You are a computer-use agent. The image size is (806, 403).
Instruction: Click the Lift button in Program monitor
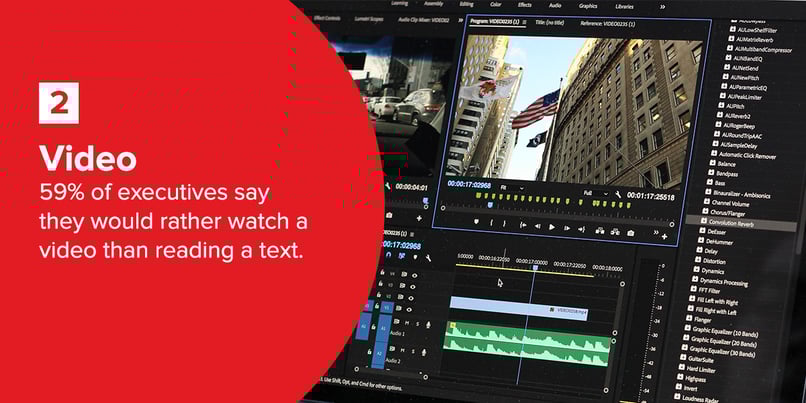click(x=599, y=231)
